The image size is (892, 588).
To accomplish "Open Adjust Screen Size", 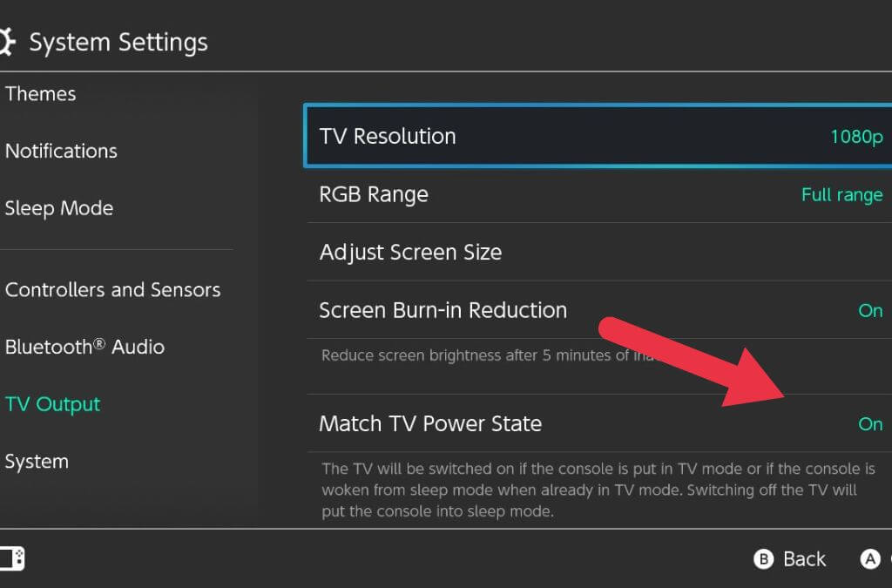I will tap(410, 253).
